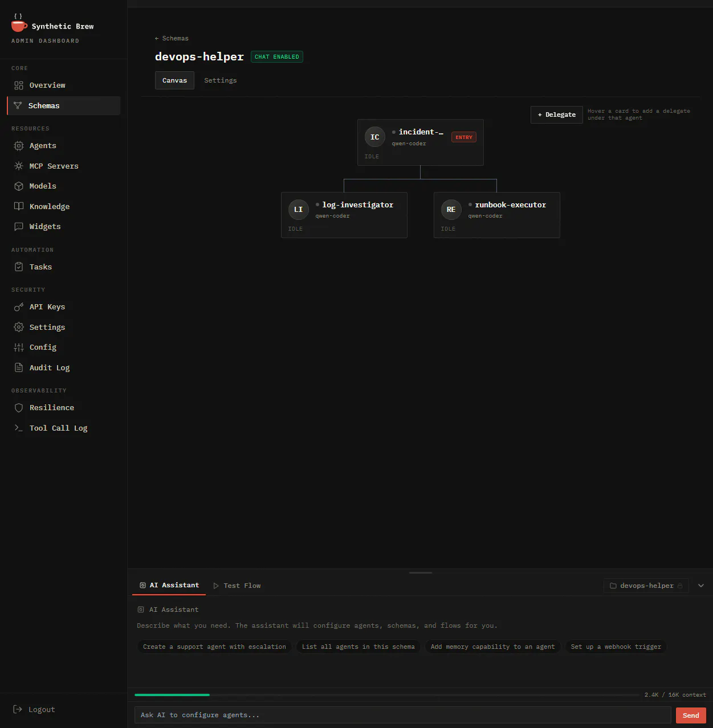
Task: Click the Knowledge book icon
Action: click(19, 206)
